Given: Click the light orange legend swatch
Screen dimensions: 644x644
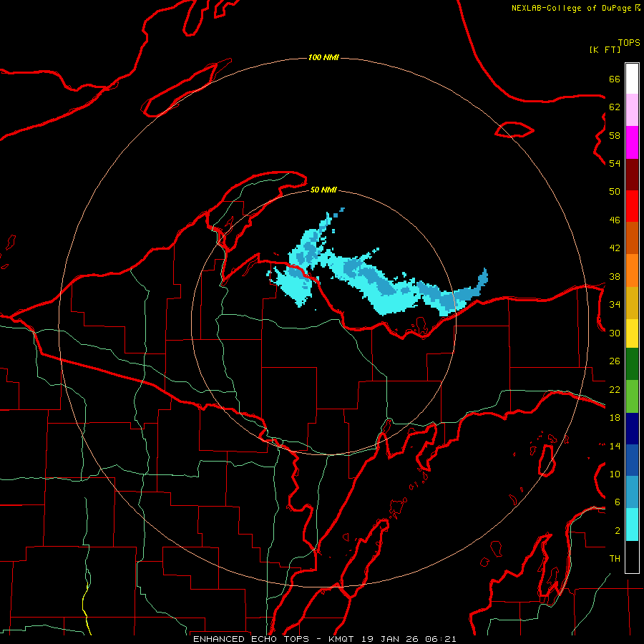Looking at the screenshot, I should (x=632, y=270).
